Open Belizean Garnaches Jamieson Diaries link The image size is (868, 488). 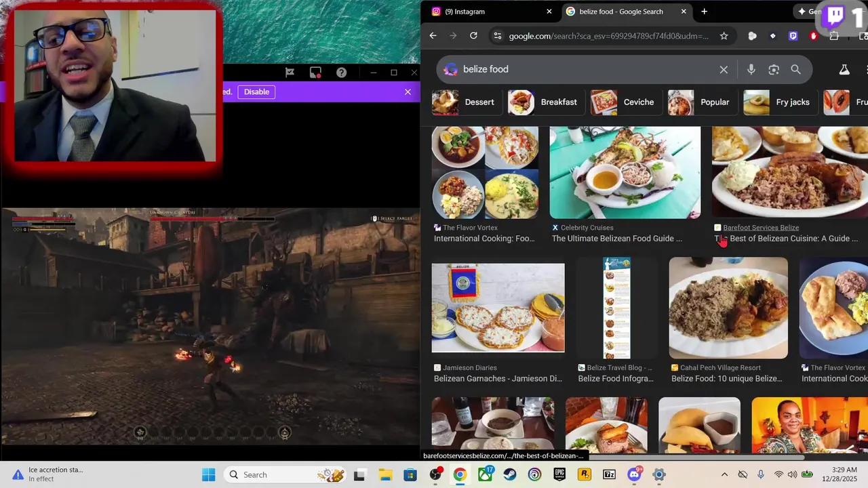pyautogui.click(x=498, y=379)
